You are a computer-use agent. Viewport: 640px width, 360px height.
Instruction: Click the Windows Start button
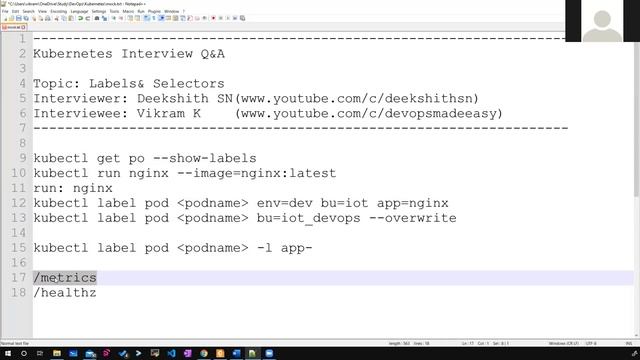coord(7,353)
